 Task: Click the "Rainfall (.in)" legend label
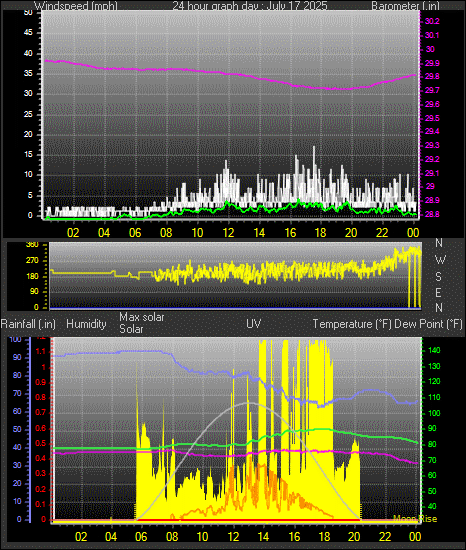tap(28, 324)
